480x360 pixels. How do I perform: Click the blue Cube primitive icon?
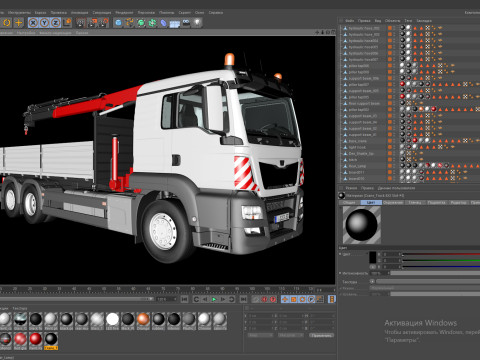(x=118, y=23)
